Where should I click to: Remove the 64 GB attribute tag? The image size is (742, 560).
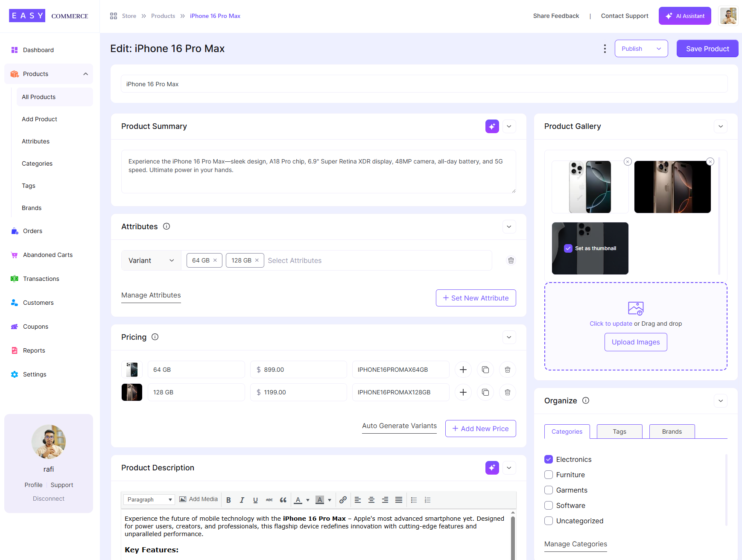pos(215,260)
